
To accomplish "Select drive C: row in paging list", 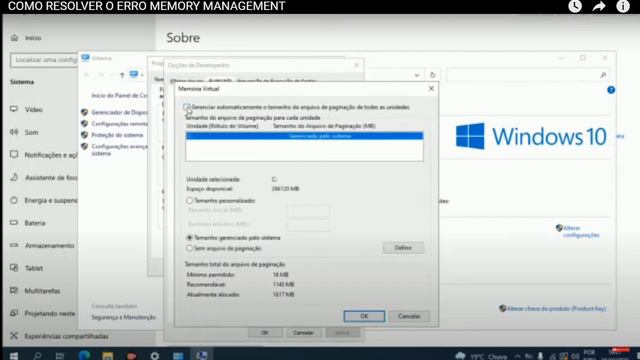I will click(304, 136).
